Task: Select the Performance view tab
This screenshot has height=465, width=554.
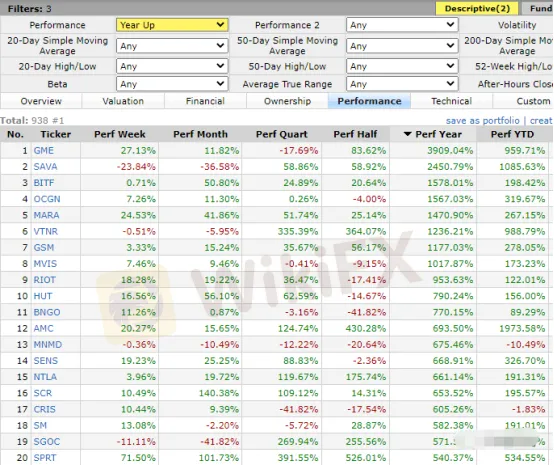Action: click(369, 101)
